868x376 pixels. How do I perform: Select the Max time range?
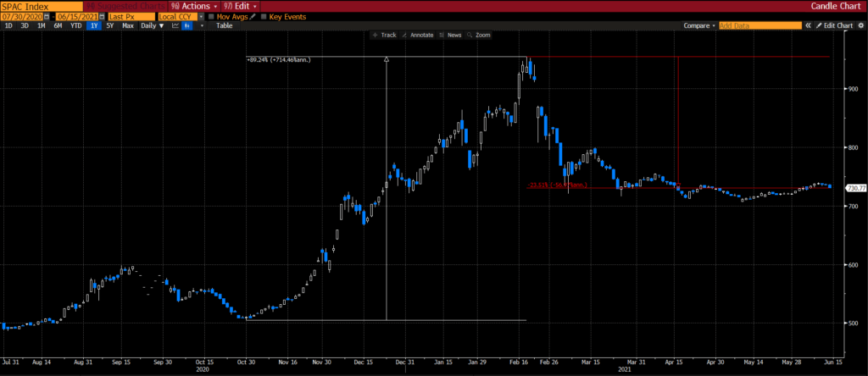128,25
